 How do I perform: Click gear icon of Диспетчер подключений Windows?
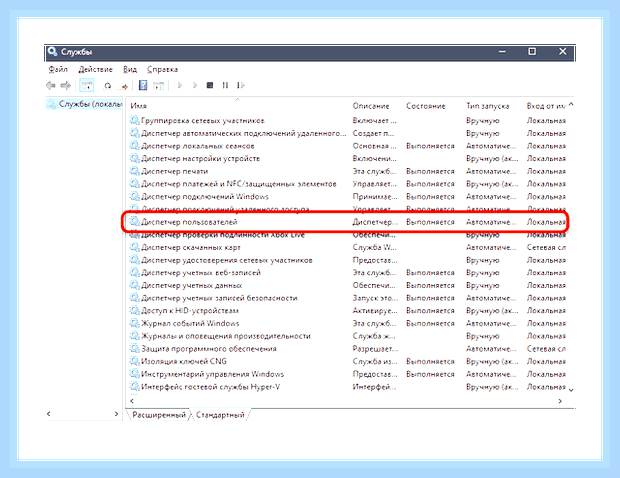point(134,196)
